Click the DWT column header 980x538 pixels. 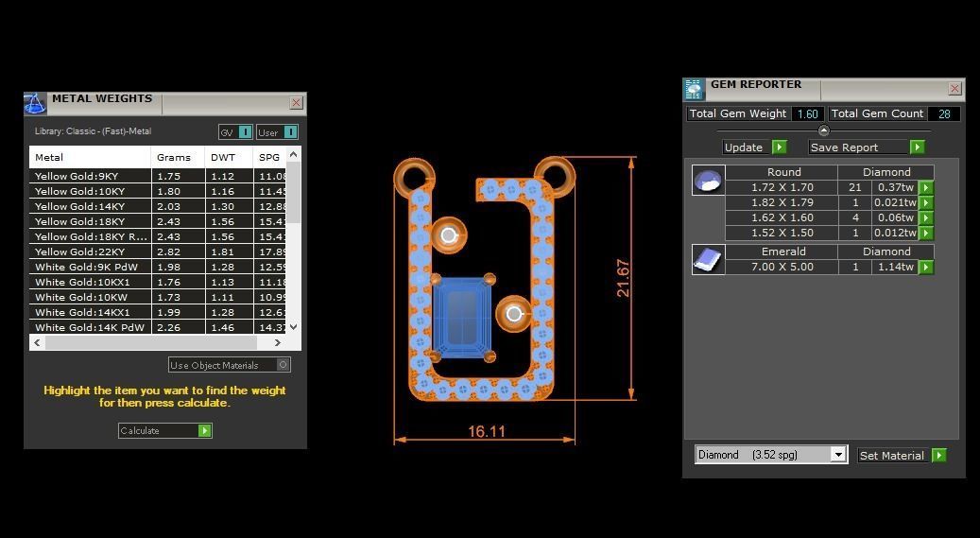point(229,157)
